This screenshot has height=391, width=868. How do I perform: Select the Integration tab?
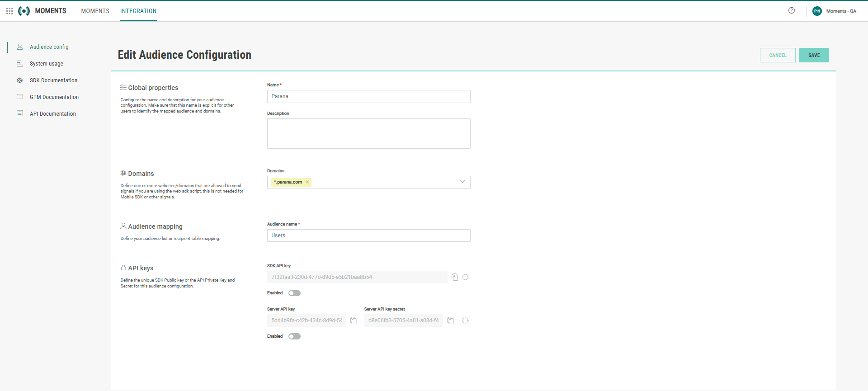[x=138, y=11]
